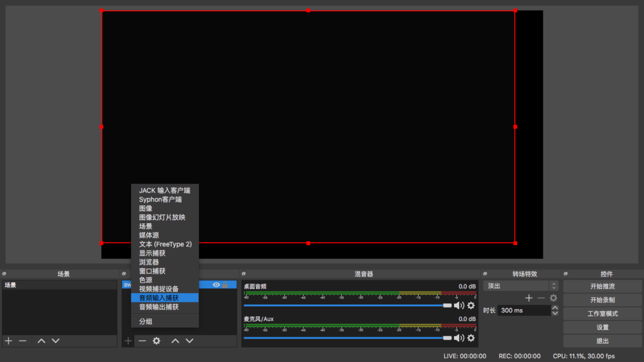The height and width of the screenshot is (362, 644).
Task: Lock the source with the lock icon
Action: [226, 284]
